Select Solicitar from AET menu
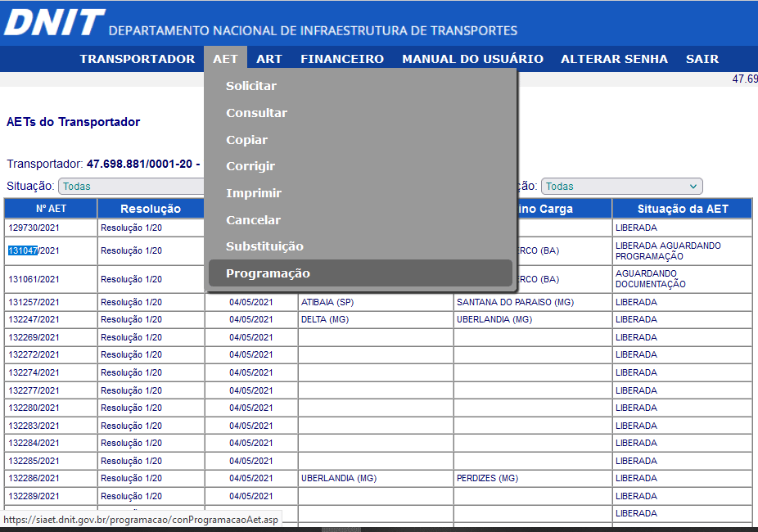 coord(251,86)
